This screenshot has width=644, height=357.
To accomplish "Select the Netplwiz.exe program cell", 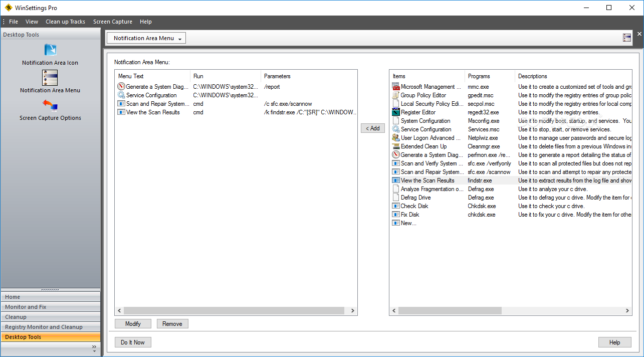I will pos(483,138).
